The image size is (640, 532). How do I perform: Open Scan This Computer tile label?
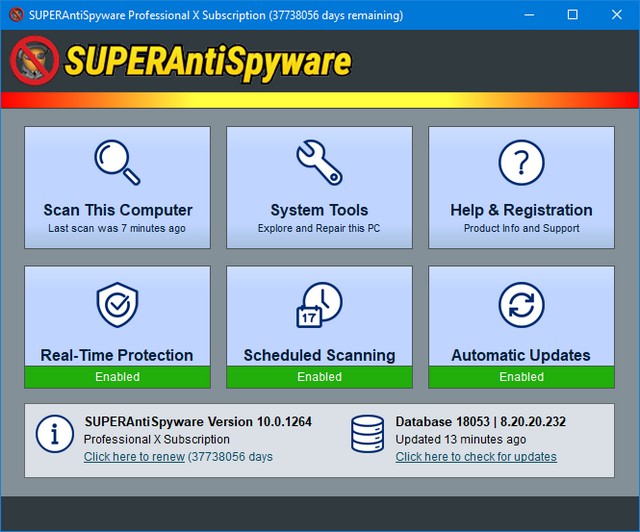117,210
